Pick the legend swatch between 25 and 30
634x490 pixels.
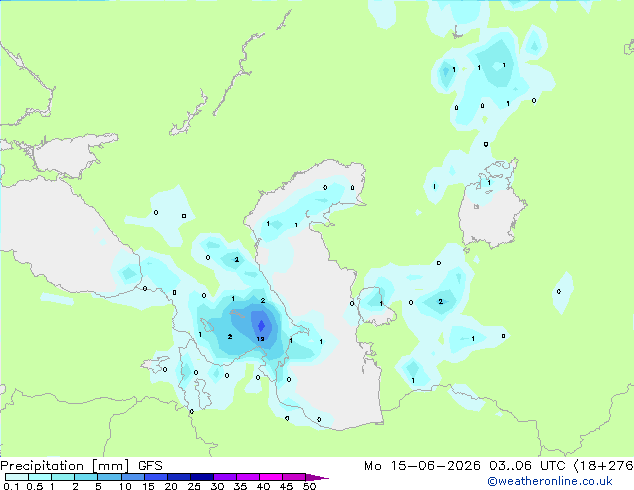(x=201, y=477)
